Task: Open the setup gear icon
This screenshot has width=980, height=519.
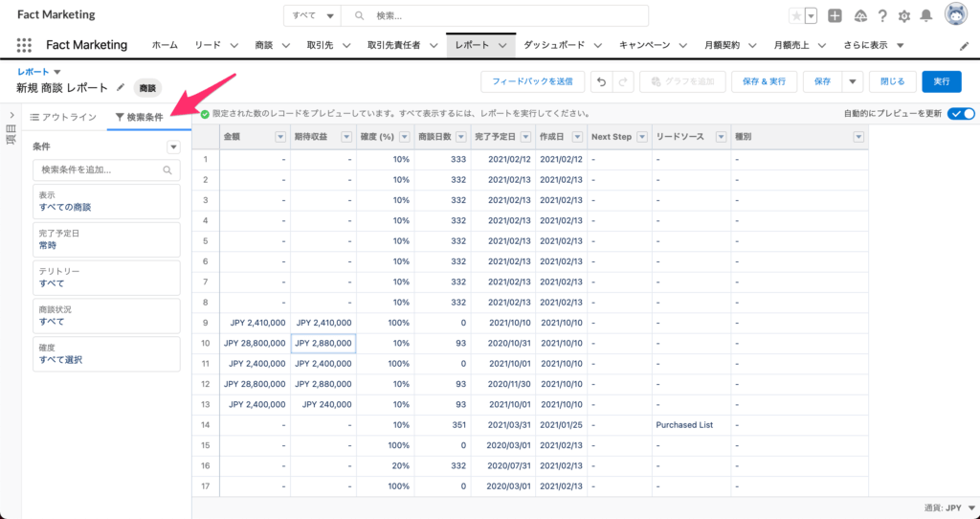Action: point(903,15)
